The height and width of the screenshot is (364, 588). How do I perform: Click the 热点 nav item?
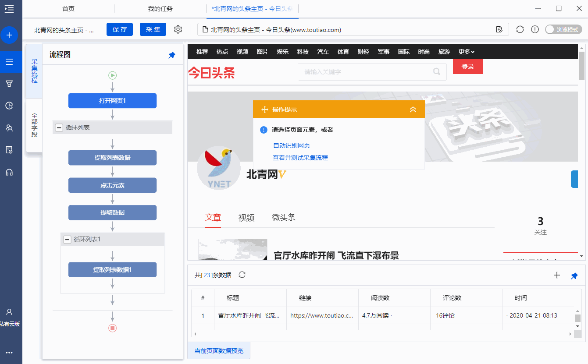coord(222,52)
